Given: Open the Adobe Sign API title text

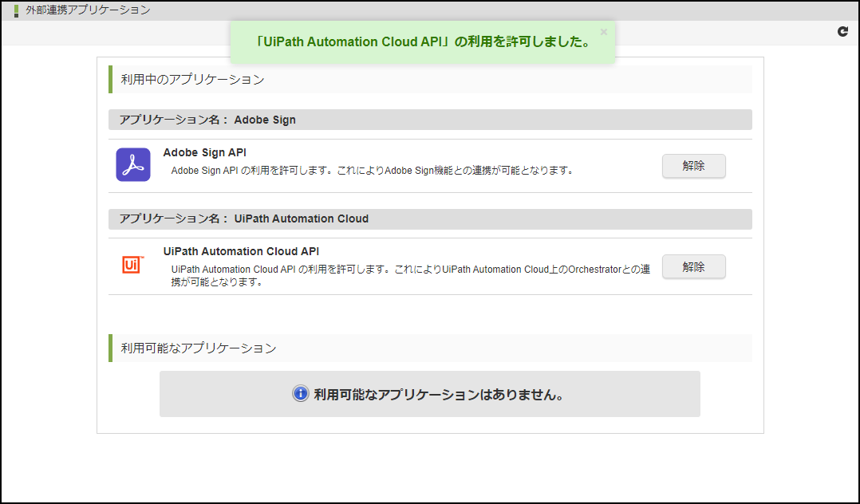Looking at the screenshot, I should pos(204,152).
